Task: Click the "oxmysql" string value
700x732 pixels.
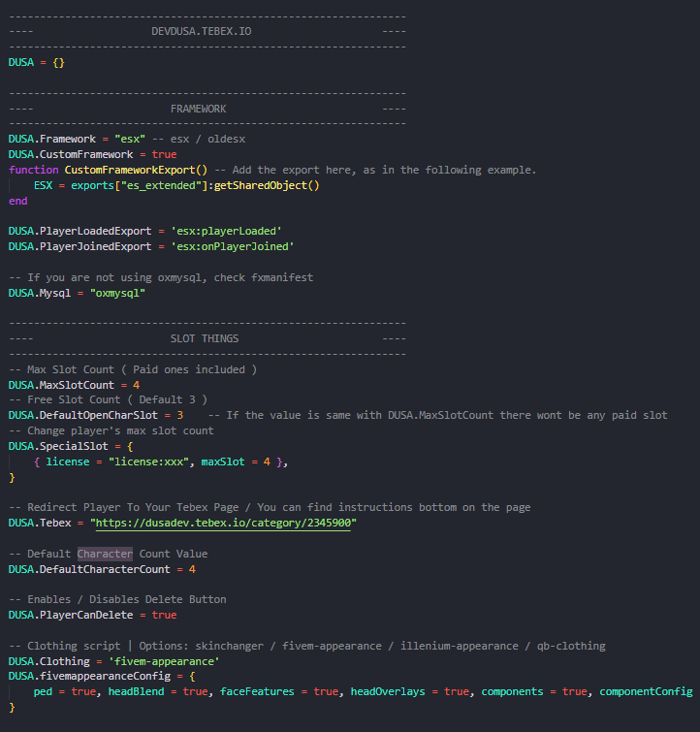Action: coord(117,293)
